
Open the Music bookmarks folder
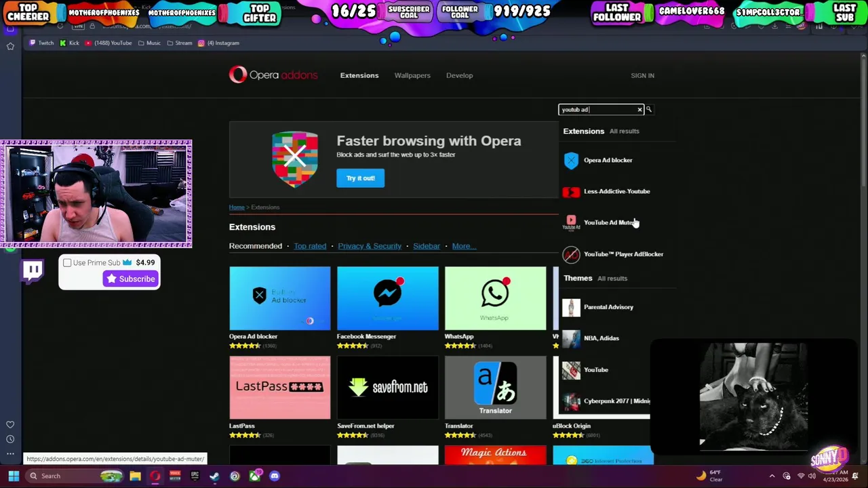(149, 43)
